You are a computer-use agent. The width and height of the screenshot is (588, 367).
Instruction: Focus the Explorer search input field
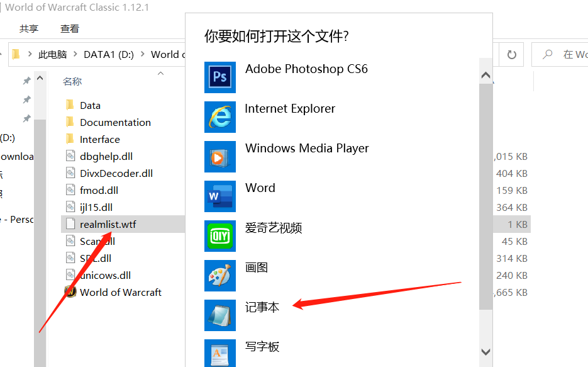point(560,55)
